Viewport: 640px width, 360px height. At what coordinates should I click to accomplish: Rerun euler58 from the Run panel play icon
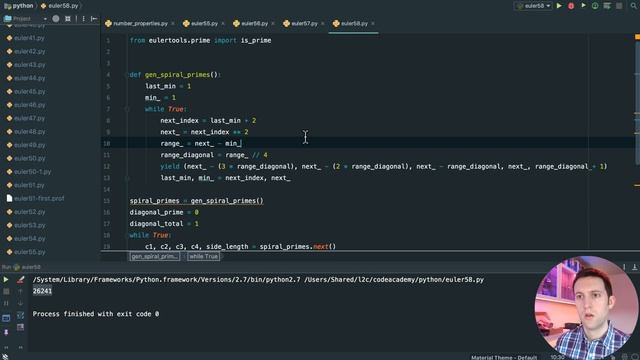[6, 280]
